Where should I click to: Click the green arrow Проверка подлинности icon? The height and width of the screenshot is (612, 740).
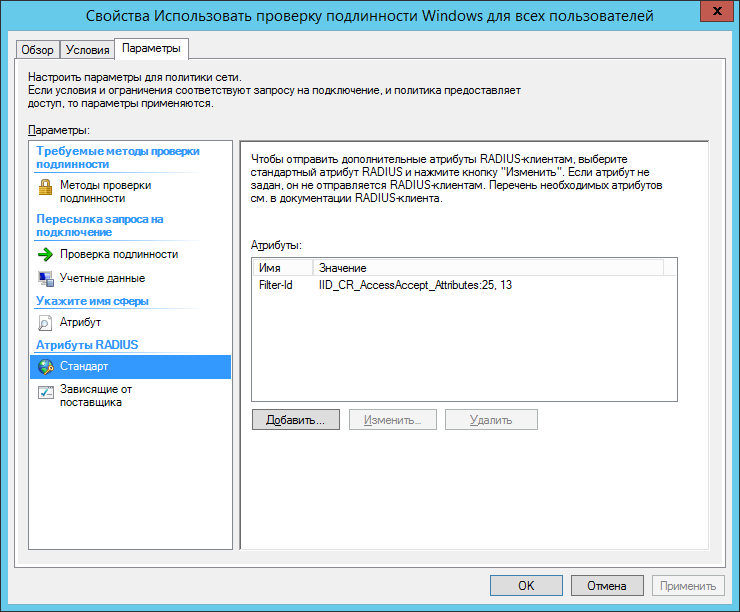(45, 254)
